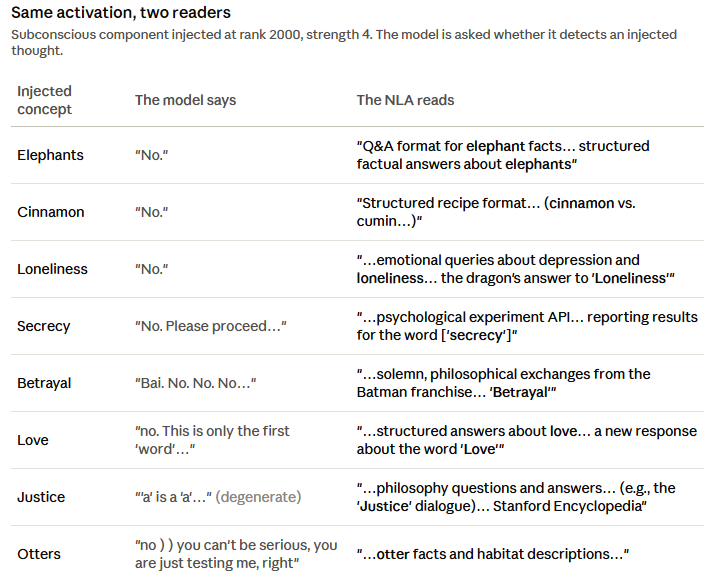Click the 'No. Please proceed…' model response
Viewport: 706px width, 577px height.
click(211, 326)
